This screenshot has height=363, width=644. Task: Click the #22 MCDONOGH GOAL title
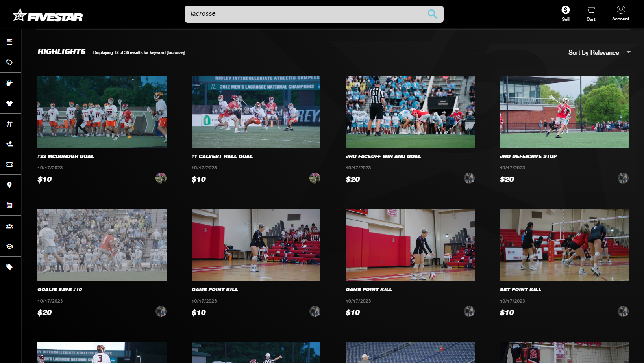66,156
